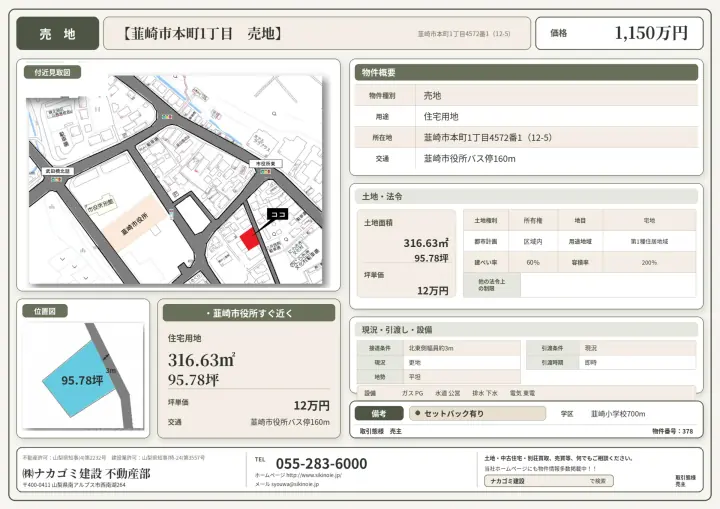
Task: Click the 第1種住居地域 cell
Action: (x=649, y=242)
